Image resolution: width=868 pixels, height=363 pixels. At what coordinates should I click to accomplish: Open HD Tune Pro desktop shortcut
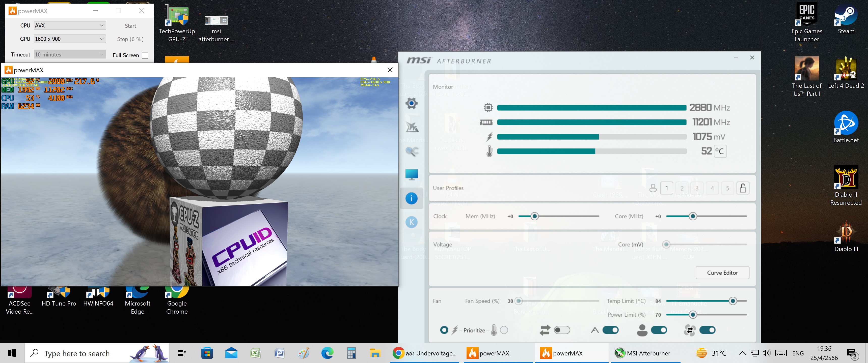(x=59, y=297)
